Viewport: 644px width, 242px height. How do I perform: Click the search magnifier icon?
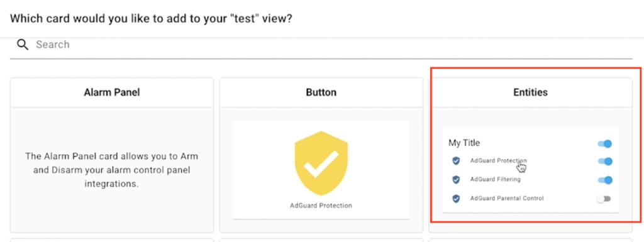tap(23, 45)
